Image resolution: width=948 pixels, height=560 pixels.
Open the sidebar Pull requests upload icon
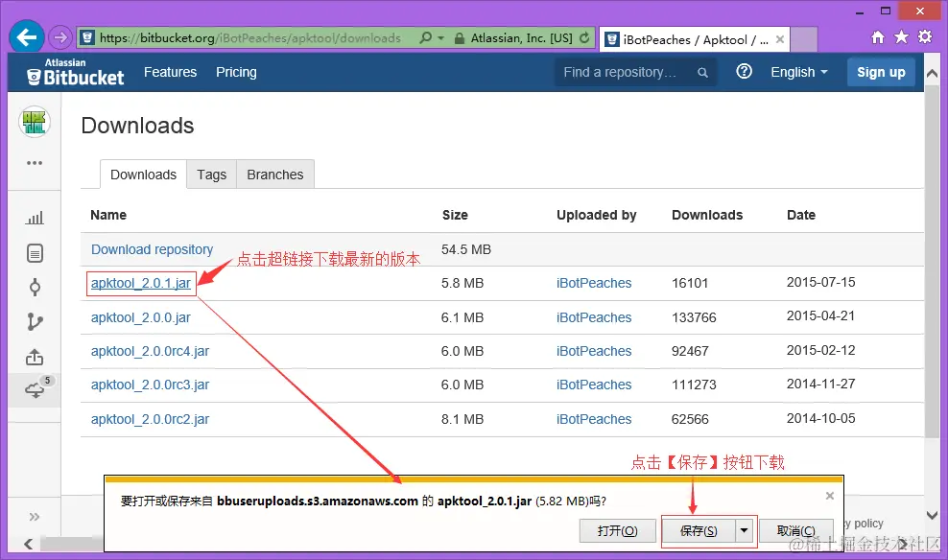[35, 357]
